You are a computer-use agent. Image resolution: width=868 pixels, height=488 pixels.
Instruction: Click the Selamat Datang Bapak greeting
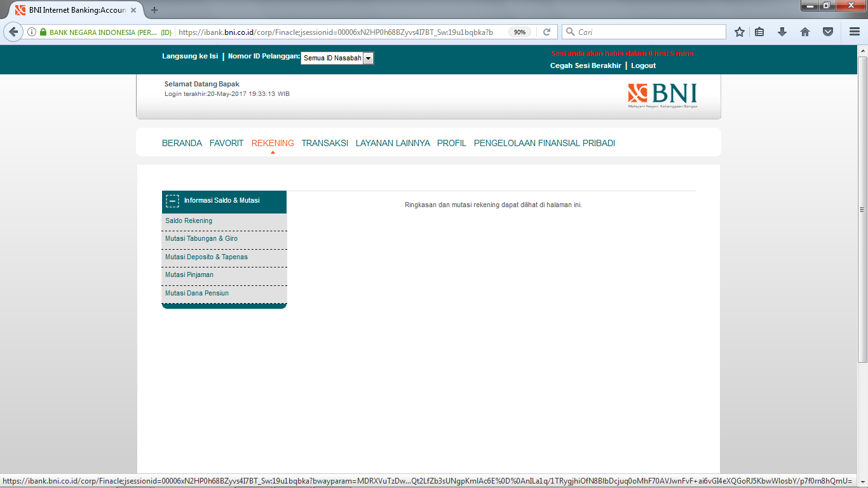pos(201,84)
